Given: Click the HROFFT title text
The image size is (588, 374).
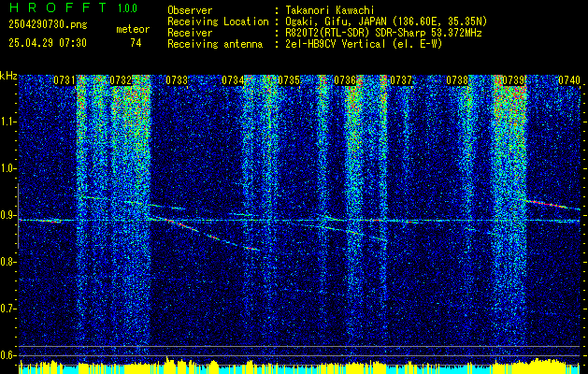Looking at the screenshot, I should point(57,7).
